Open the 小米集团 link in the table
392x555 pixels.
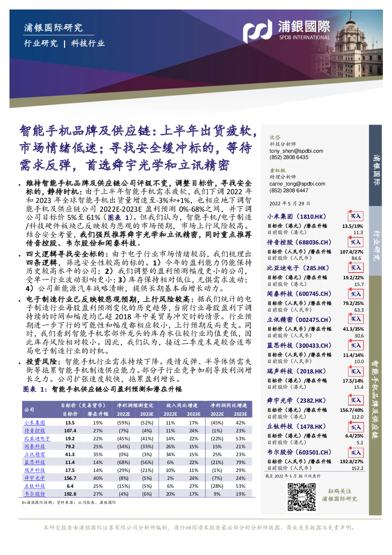point(34,423)
